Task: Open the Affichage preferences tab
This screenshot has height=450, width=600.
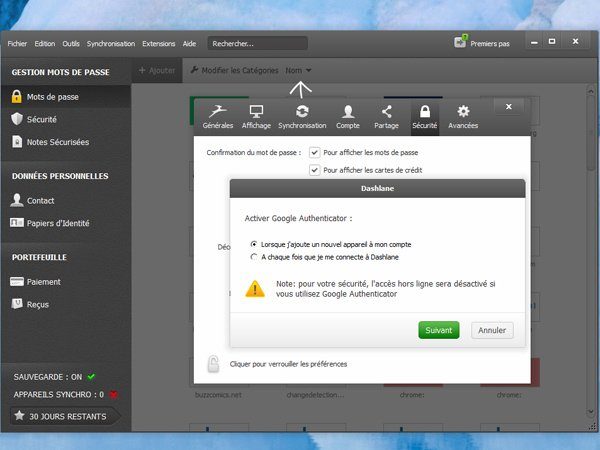Action: [256, 117]
